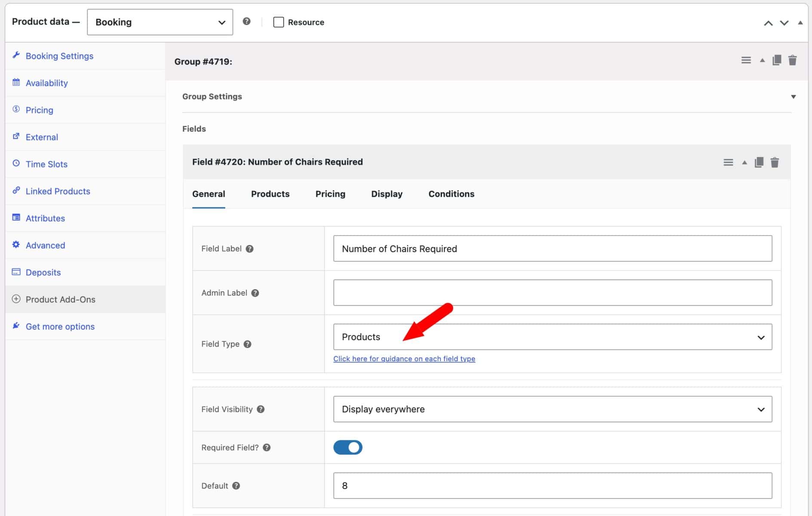This screenshot has width=812, height=516.
Task: Open Booking Settings in sidebar
Action: coord(85,56)
